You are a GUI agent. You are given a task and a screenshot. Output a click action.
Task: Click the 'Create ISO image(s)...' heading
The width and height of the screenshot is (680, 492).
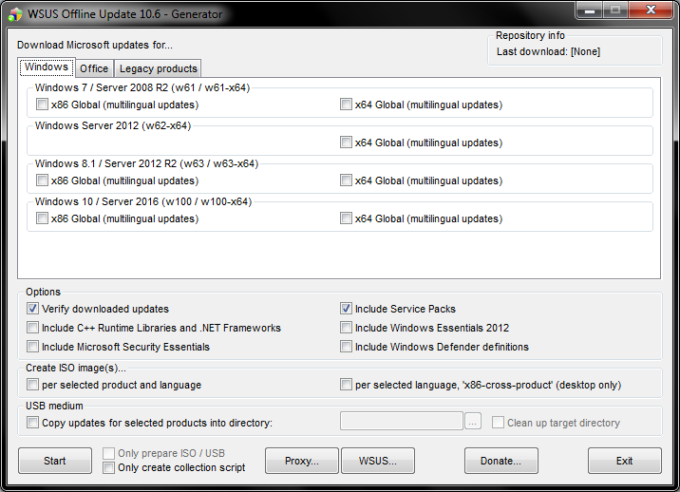(x=75, y=368)
